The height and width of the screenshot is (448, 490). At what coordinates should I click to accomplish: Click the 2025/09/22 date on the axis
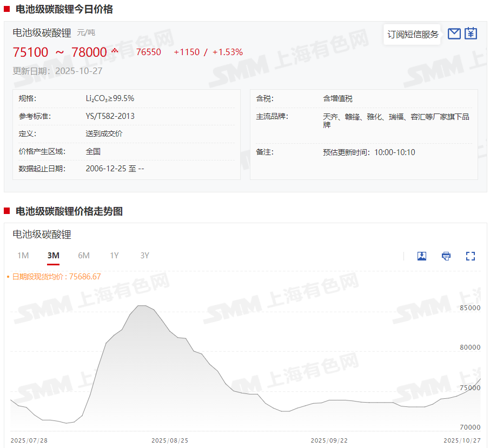coord(329,440)
